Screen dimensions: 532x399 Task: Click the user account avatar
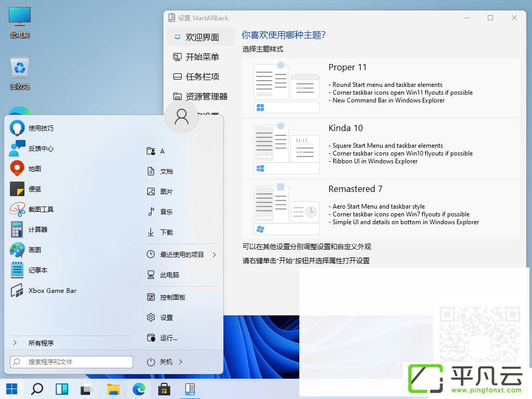click(182, 117)
